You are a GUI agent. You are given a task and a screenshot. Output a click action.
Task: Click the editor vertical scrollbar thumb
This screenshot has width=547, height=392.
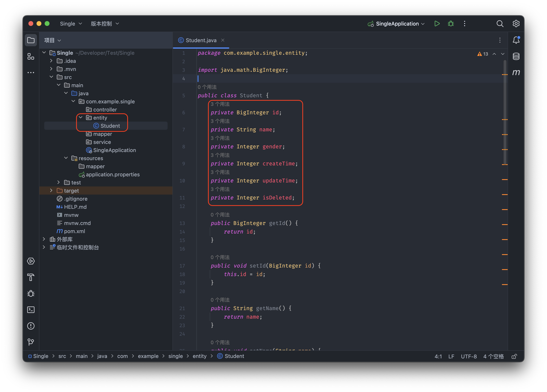coord(505,112)
